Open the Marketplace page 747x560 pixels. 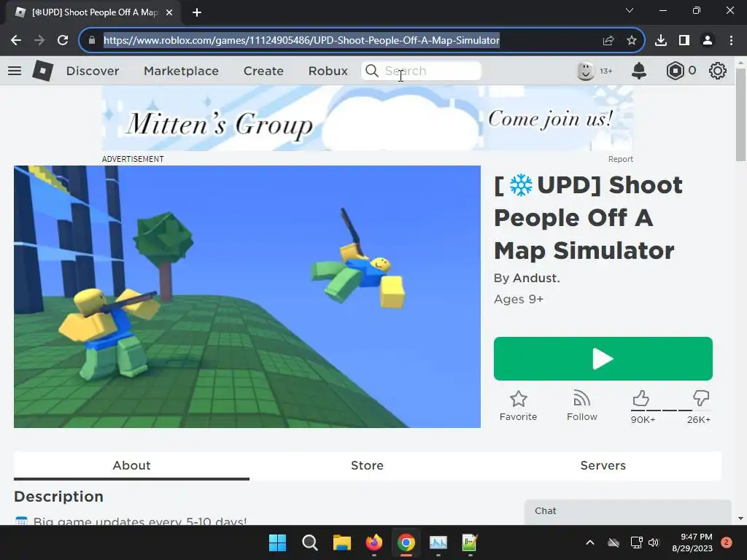click(181, 71)
